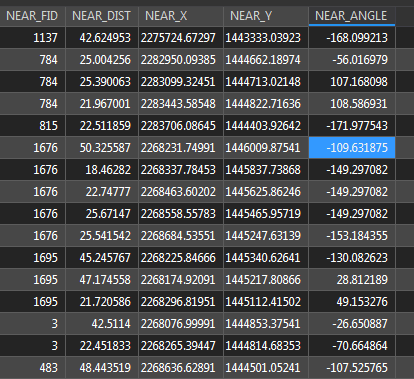Sort by the NEAR_FID column header

(32, 16)
